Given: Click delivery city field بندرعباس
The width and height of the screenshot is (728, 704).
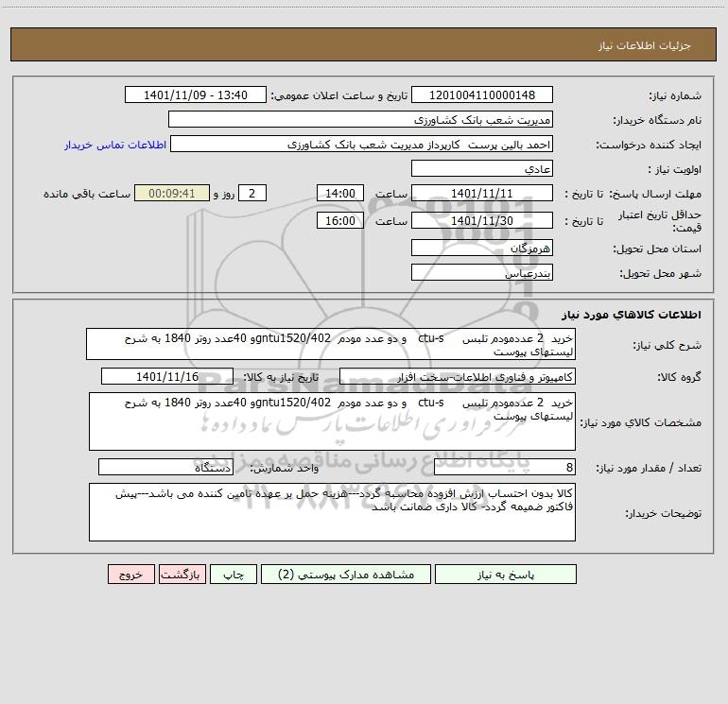Looking at the screenshot, I should 482,272.
